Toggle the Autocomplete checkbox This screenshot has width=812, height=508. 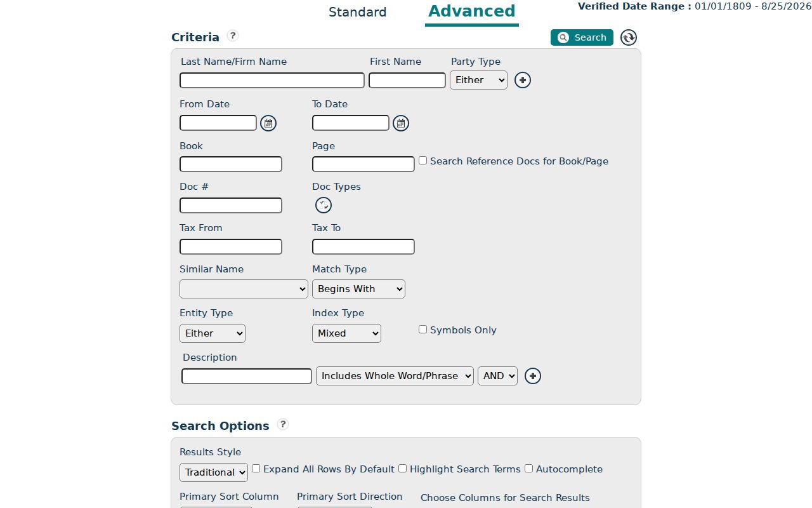(x=528, y=469)
